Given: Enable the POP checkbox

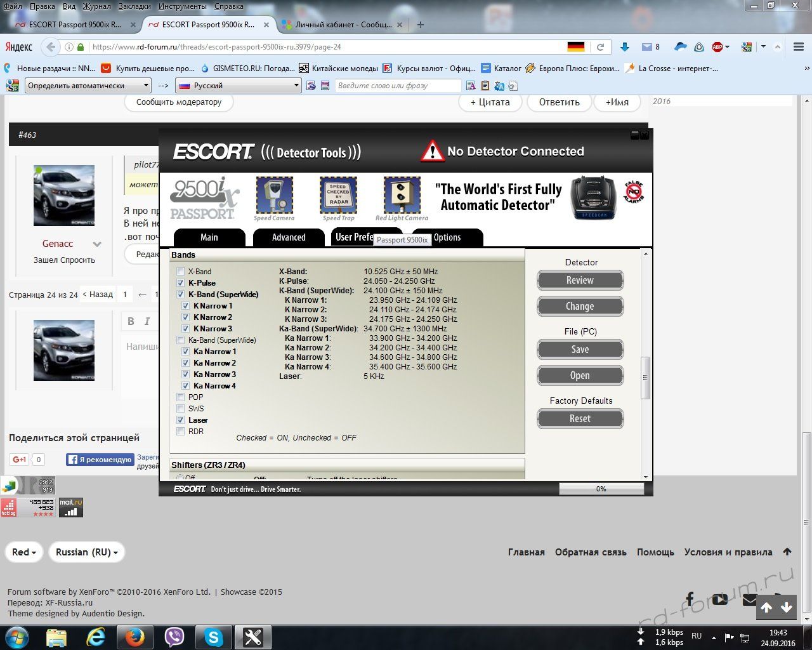Looking at the screenshot, I should 181,397.
